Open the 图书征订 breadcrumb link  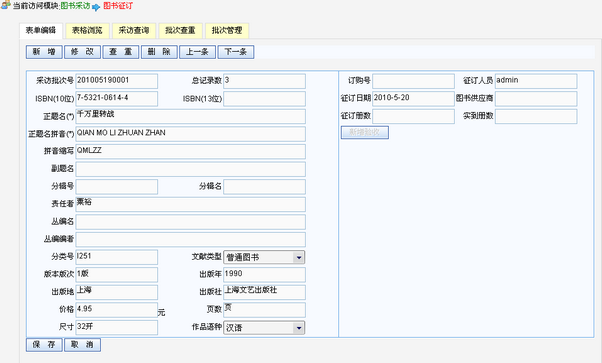(x=118, y=6)
